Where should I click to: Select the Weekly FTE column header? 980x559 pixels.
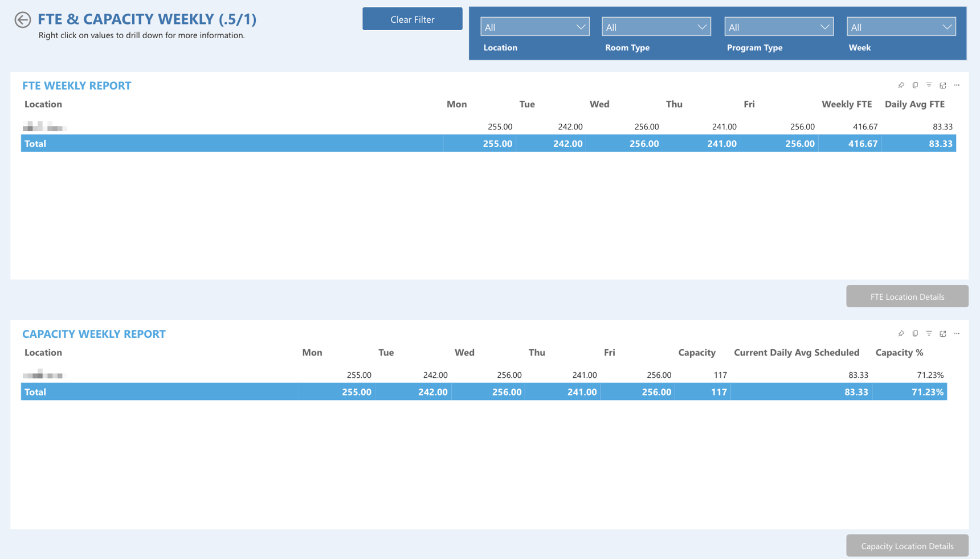(847, 104)
